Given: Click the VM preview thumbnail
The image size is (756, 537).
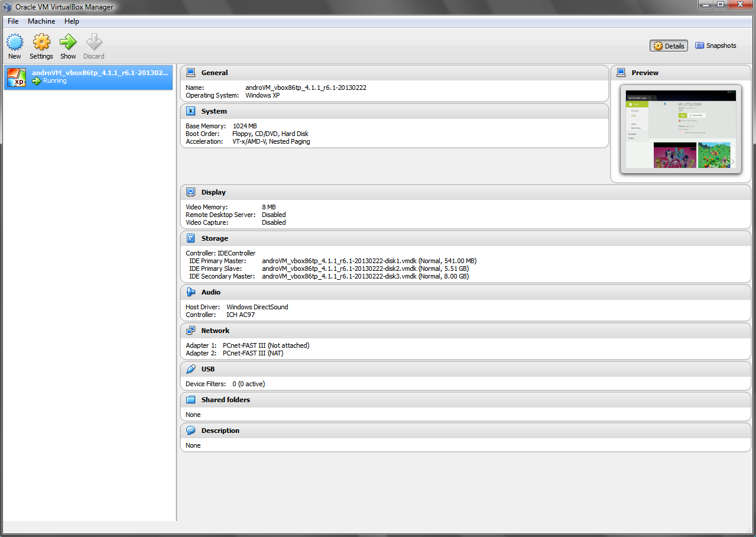Looking at the screenshot, I should point(681,130).
